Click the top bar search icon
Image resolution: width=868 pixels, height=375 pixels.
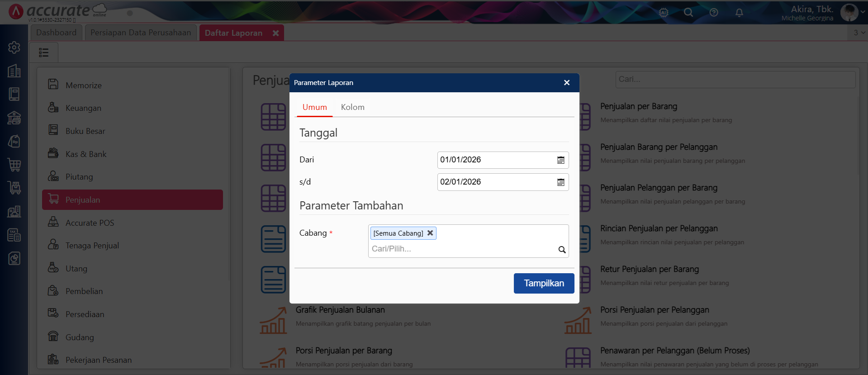point(688,13)
